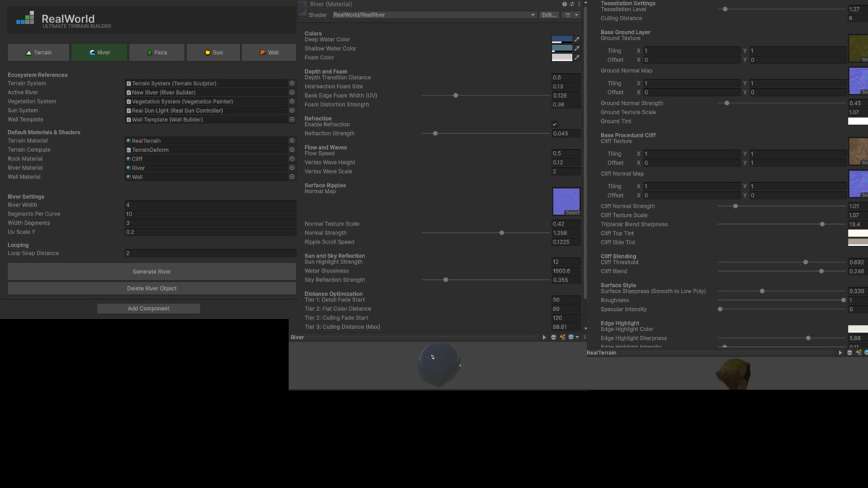Click the Loop Snap Distance input field
The width and height of the screenshot is (868, 488).
[210, 253]
